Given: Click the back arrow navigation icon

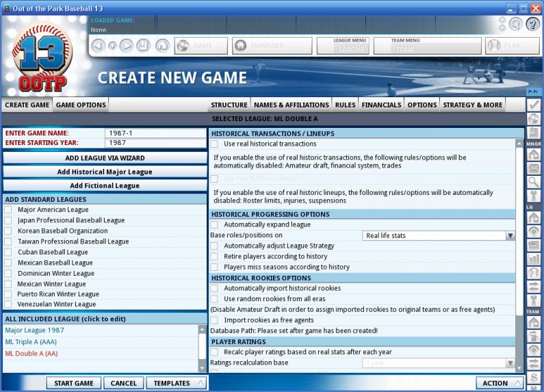Looking at the screenshot, I should pos(98,46).
